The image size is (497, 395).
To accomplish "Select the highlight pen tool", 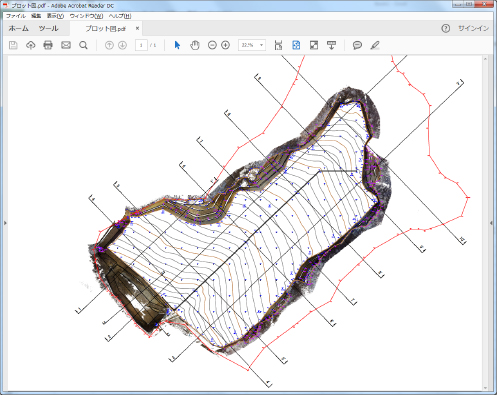I will tap(375, 45).
